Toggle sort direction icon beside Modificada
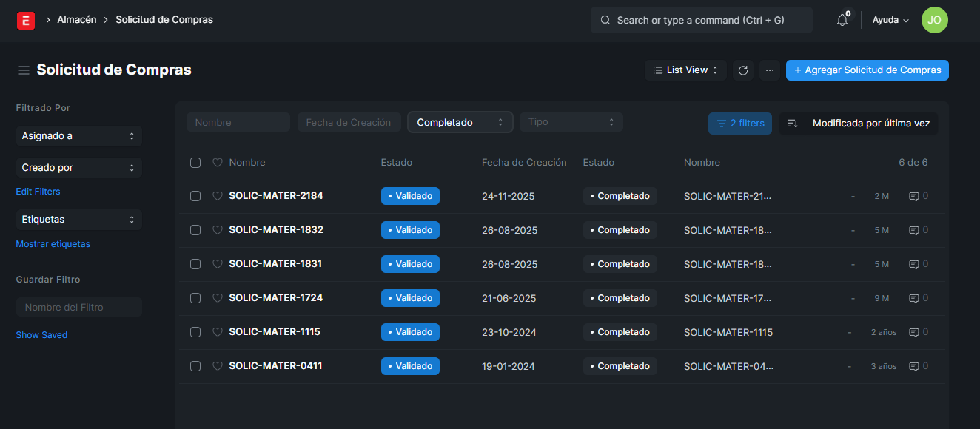 coord(792,124)
